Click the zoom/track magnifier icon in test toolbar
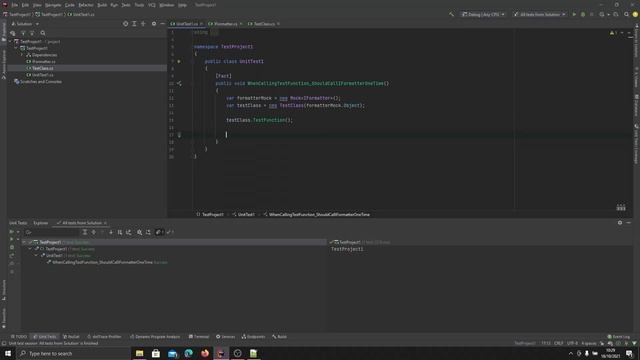Image resolution: width=640 pixels, height=360 pixels. (x=140, y=232)
